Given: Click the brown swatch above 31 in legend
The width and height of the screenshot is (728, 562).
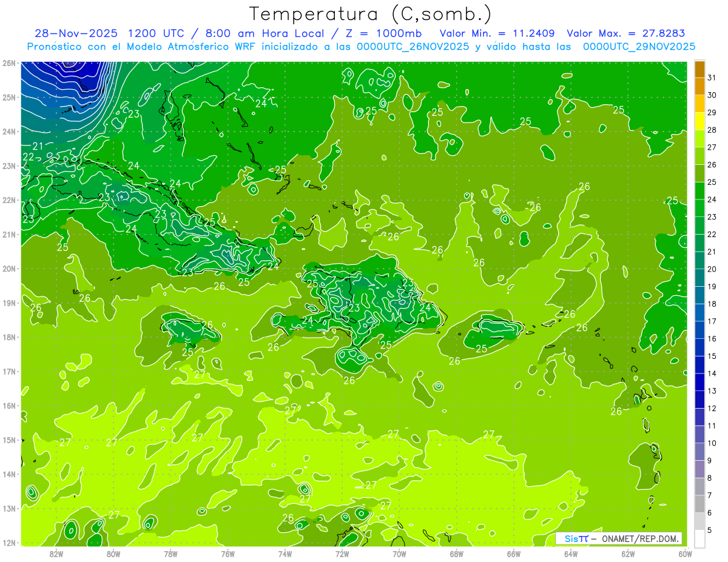Looking at the screenshot, I should tap(699, 69).
